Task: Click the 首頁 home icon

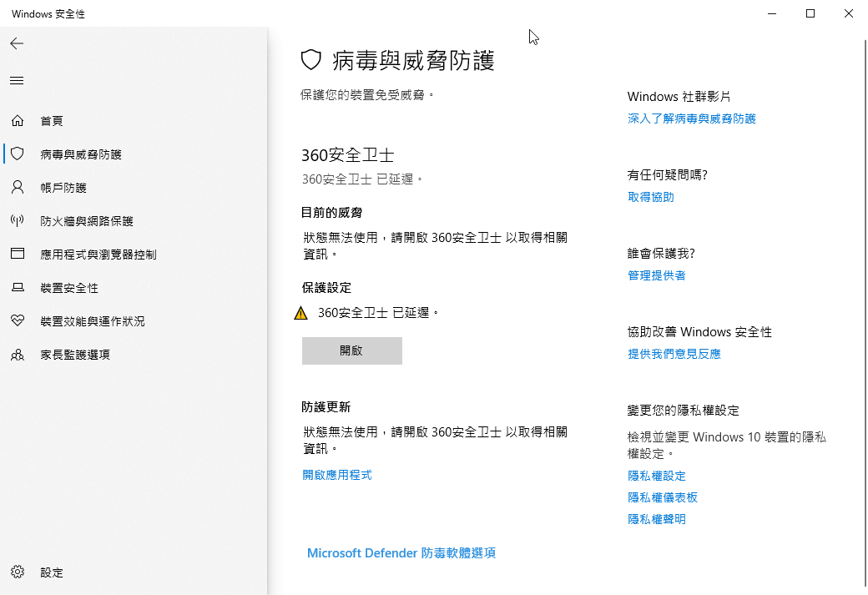Action: (18, 121)
